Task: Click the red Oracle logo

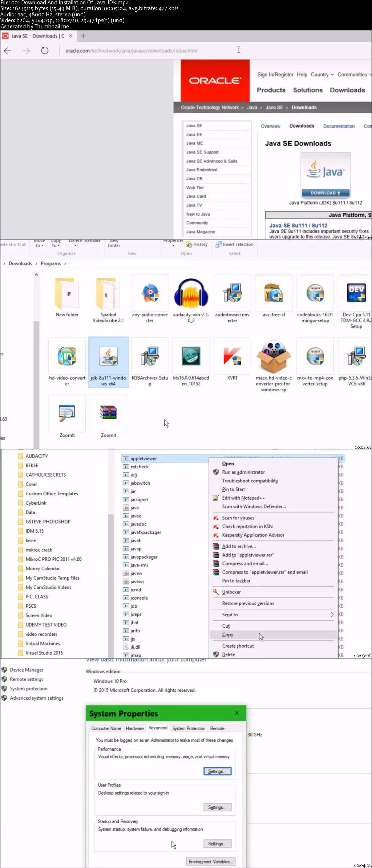Action: (x=215, y=81)
